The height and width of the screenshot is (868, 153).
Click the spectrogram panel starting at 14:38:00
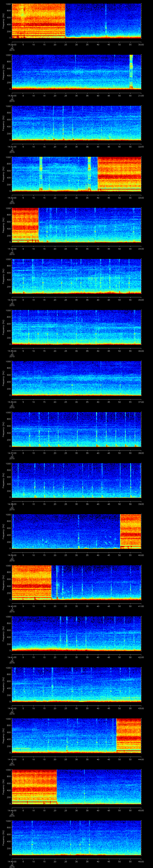(76, 480)
